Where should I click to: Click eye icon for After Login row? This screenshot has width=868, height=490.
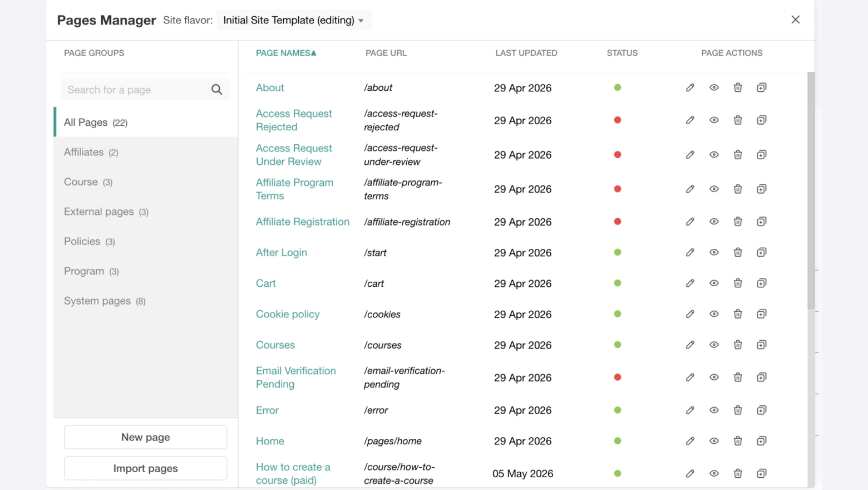point(714,252)
